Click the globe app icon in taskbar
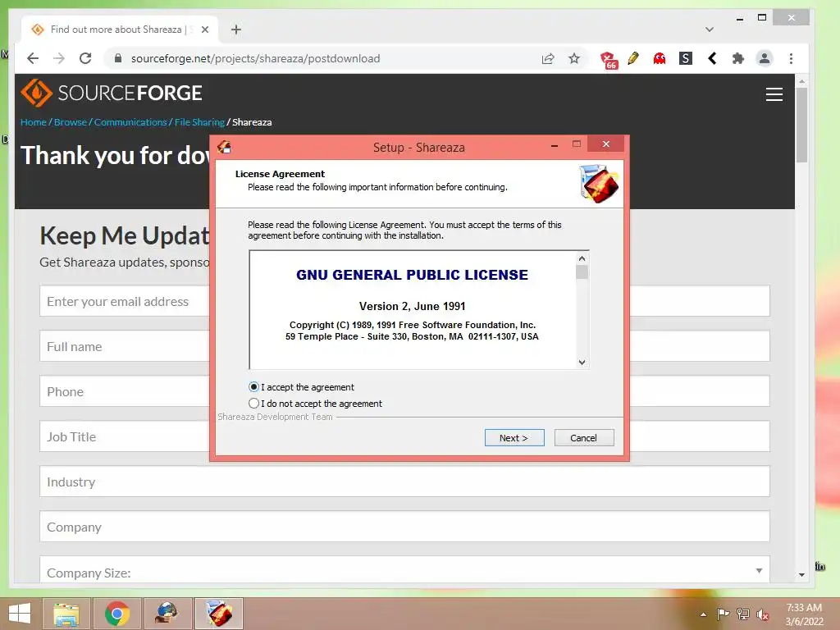The width and height of the screenshot is (840, 630). (x=167, y=614)
